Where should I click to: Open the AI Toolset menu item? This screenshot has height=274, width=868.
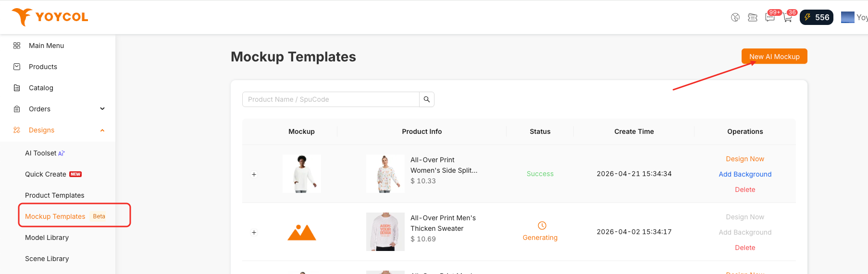click(x=45, y=153)
